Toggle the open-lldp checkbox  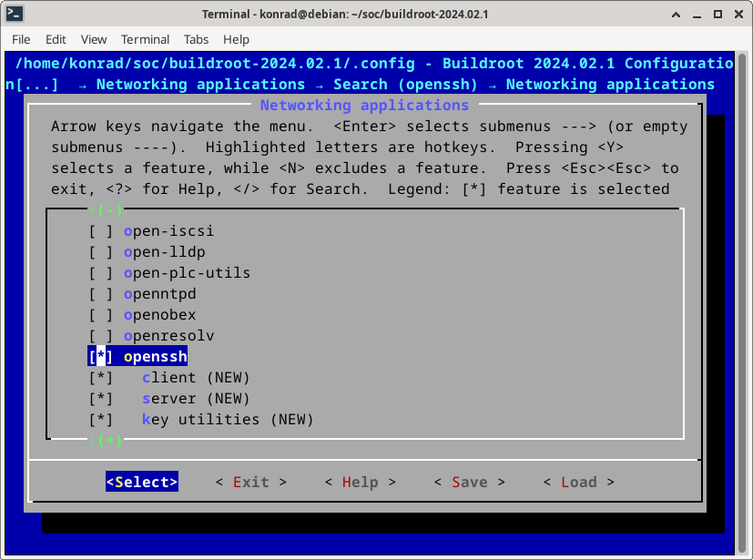tap(101, 252)
